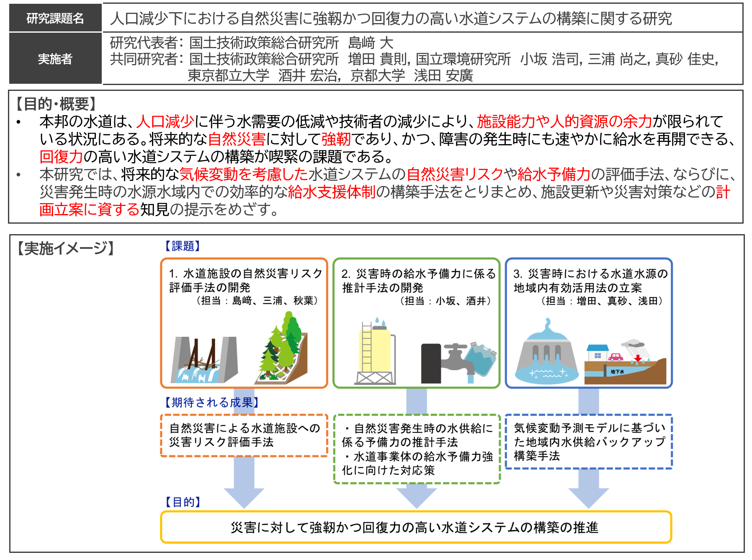Click red text 施設能力や人的資源の余力
The height and width of the screenshot is (560, 752).
tap(564, 121)
